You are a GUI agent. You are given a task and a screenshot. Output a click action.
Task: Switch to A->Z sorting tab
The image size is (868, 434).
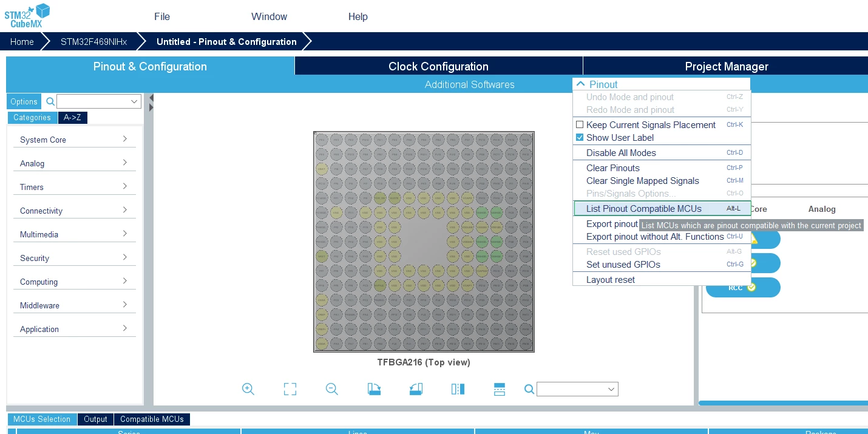click(x=72, y=118)
